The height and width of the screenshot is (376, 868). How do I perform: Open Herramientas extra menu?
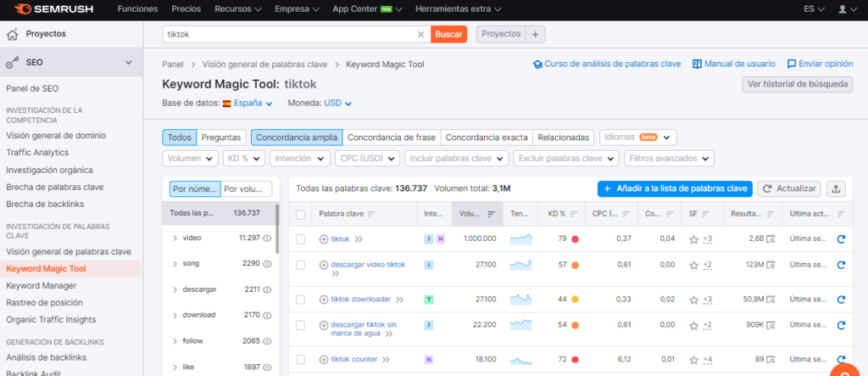coord(459,9)
